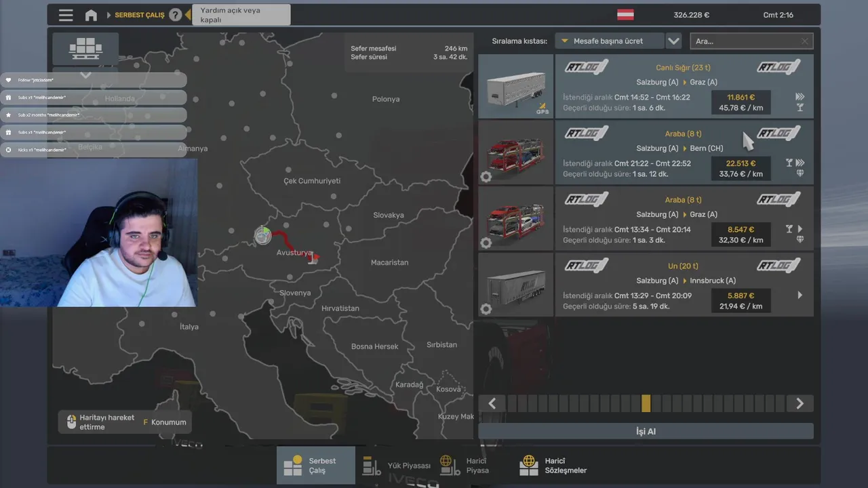Viewport: 868px width, 488px height.
Task: Click the Polonya label on the map
Action: 386,99
